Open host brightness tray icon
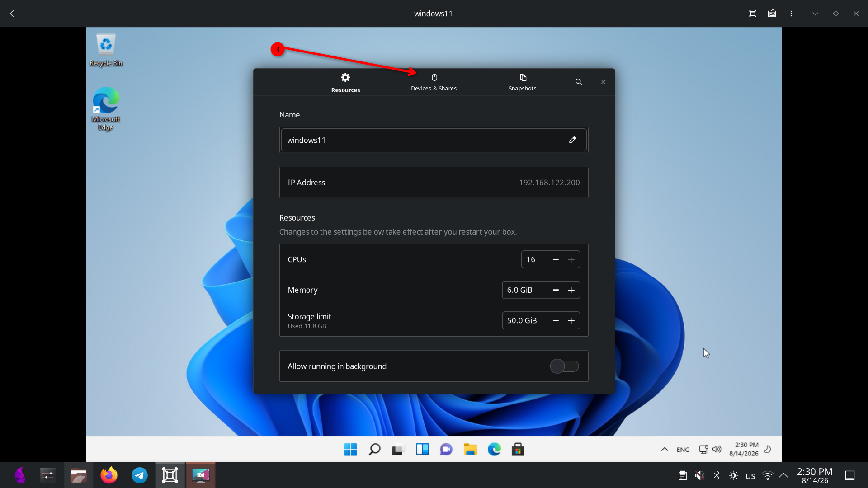This screenshot has height=488, width=868. point(734,475)
